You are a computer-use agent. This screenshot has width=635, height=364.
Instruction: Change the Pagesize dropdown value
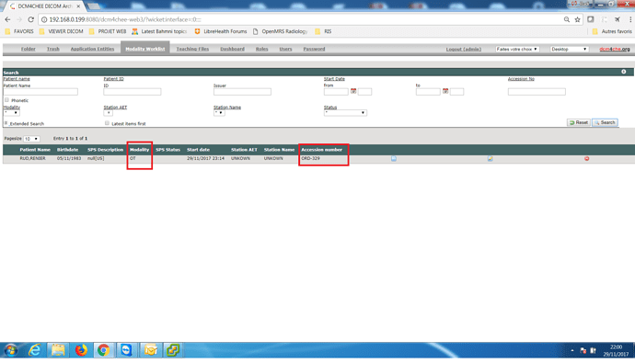[31, 139]
